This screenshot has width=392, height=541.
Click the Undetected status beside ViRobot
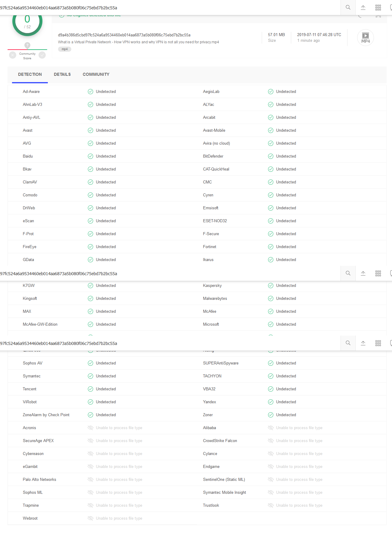coord(106,402)
